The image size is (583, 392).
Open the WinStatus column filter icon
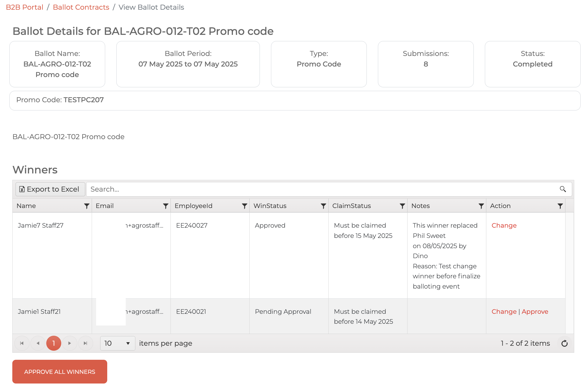(x=323, y=206)
